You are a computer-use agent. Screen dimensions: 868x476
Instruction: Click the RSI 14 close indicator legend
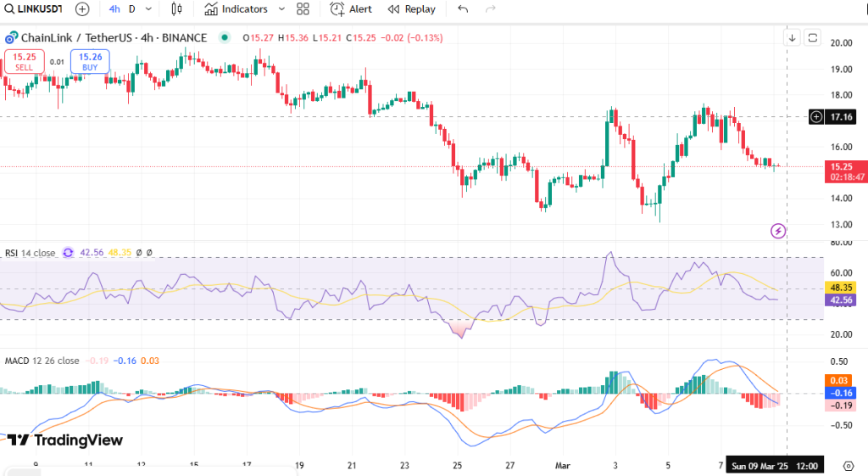coord(30,253)
